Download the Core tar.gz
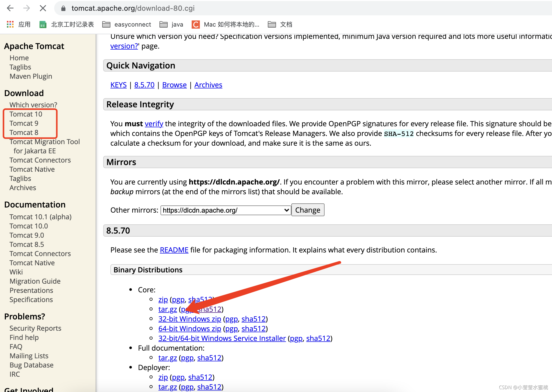552x392 pixels. point(168,309)
